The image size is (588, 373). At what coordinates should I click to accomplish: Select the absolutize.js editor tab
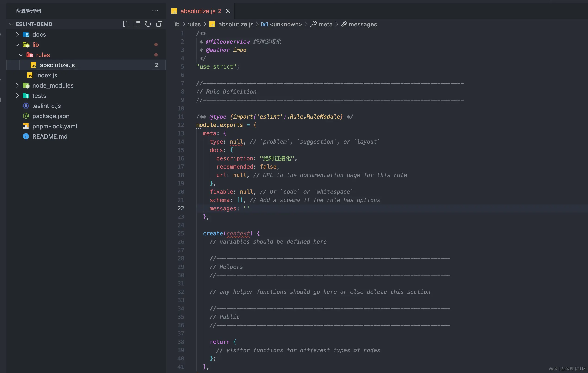(200, 11)
